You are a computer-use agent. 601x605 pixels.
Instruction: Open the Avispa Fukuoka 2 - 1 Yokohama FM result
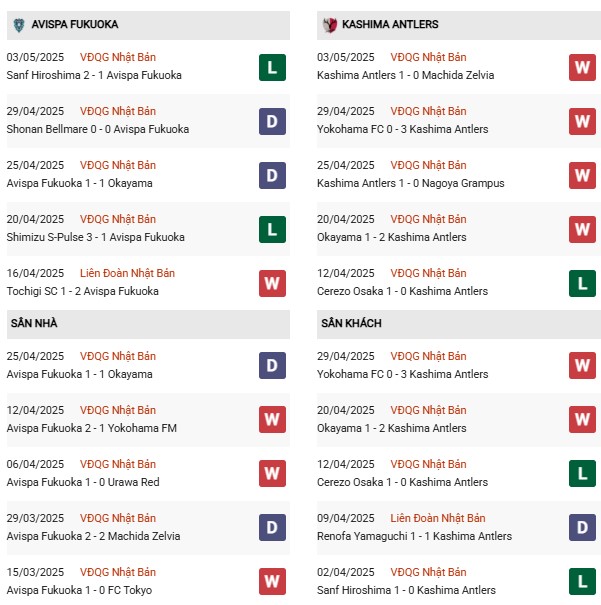coord(92,428)
